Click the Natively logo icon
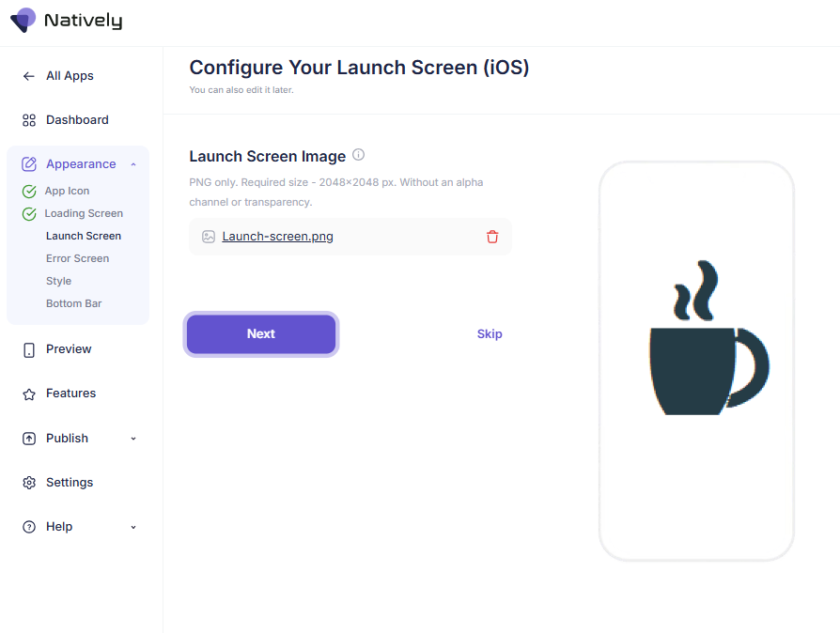 (x=23, y=20)
